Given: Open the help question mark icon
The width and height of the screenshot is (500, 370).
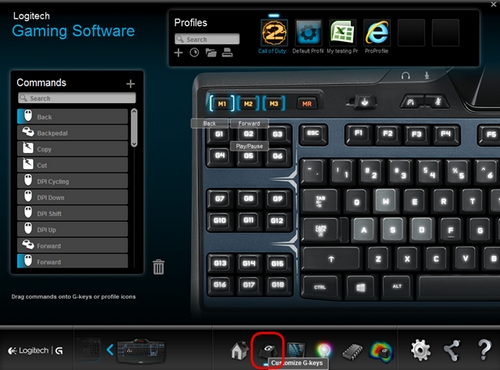Looking at the screenshot, I should pyautogui.click(x=484, y=350).
